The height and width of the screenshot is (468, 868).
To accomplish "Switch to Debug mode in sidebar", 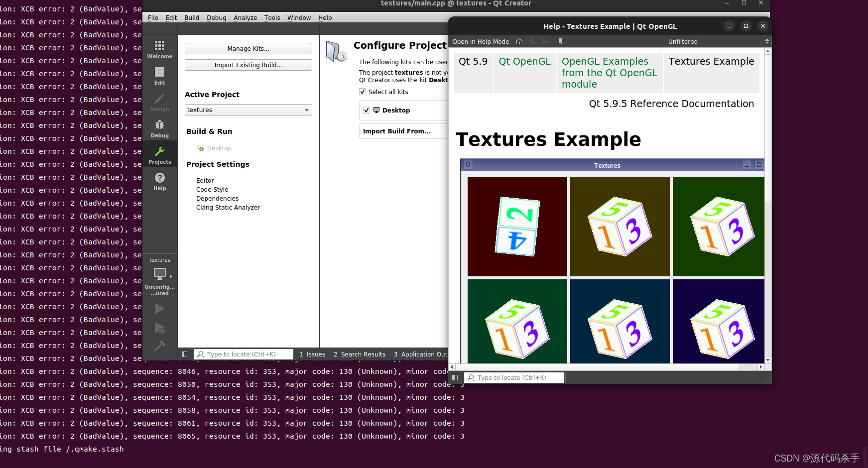I will click(159, 129).
